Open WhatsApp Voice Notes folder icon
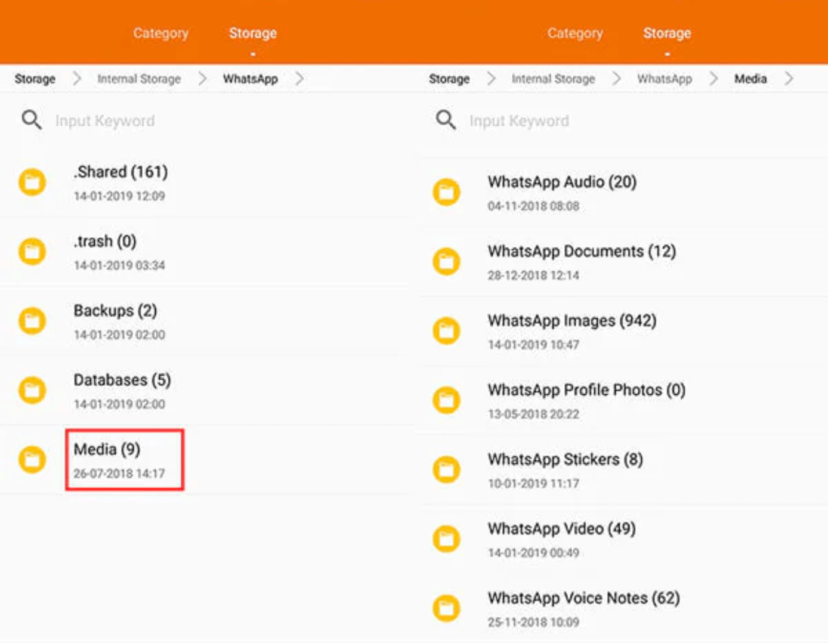The image size is (828, 644). [446, 608]
